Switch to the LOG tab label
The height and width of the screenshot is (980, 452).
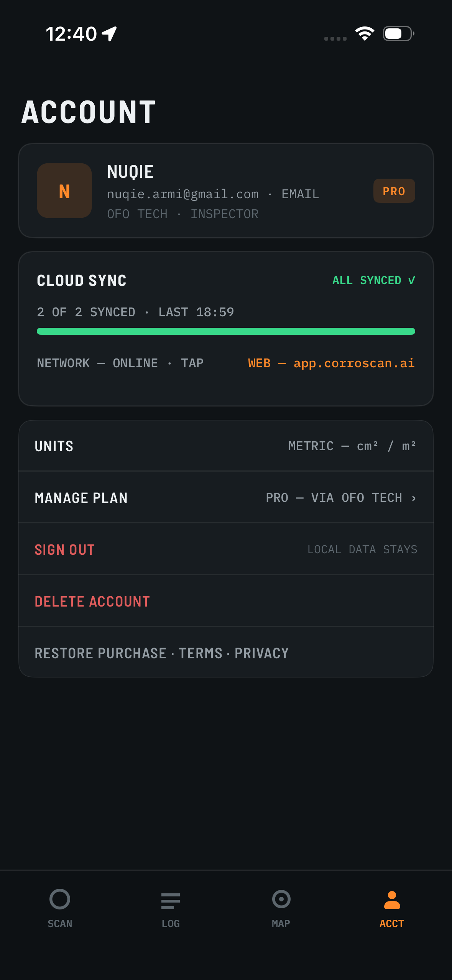171,924
